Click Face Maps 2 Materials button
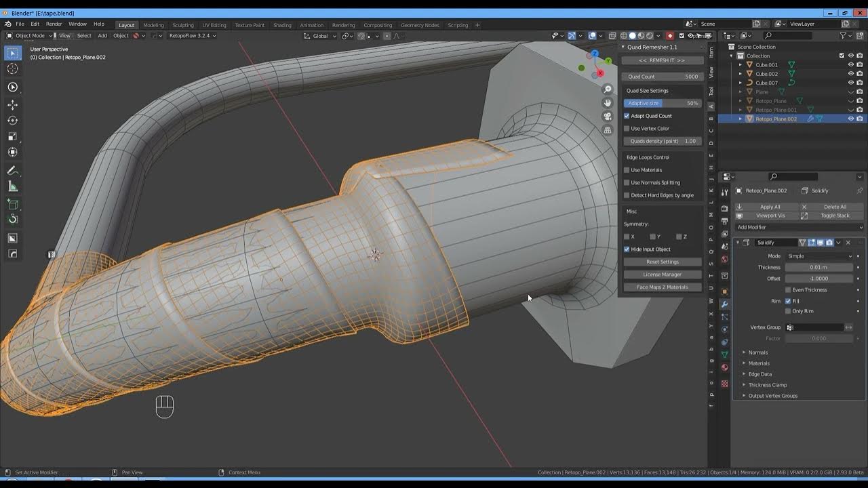The image size is (868, 488). coord(663,287)
